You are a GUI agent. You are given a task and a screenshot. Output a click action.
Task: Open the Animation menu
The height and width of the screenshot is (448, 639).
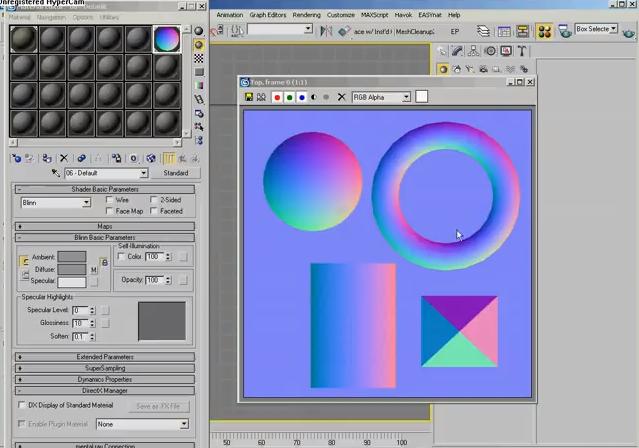coord(229,15)
